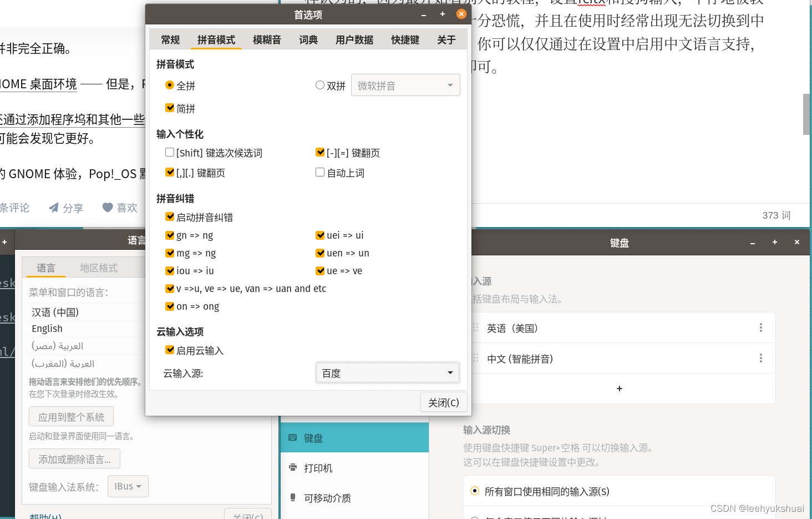The height and width of the screenshot is (519, 812).
Task: Click the printer icon in settings sidebar
Action: (x=292, y=467)
